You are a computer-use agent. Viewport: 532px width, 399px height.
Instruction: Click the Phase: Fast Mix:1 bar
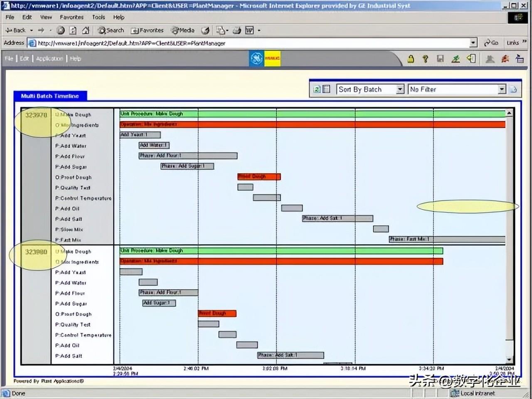click(x=447, y=239)
